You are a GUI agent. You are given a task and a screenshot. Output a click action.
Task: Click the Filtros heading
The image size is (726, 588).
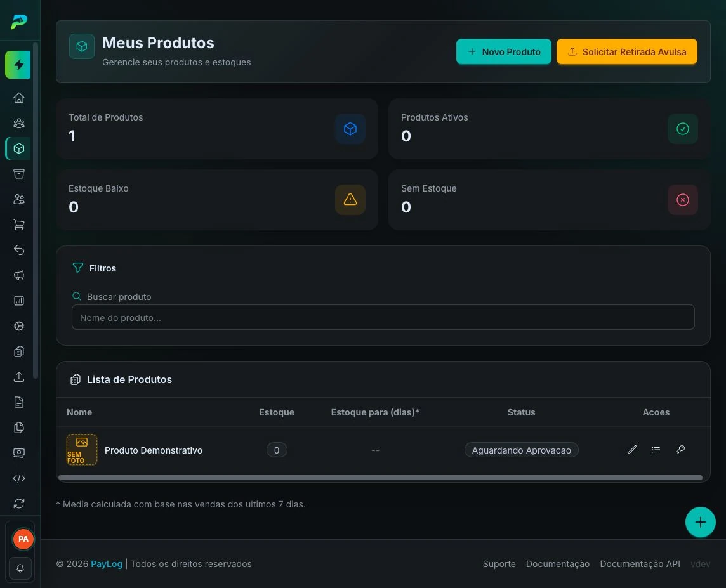tap(103, 268)
